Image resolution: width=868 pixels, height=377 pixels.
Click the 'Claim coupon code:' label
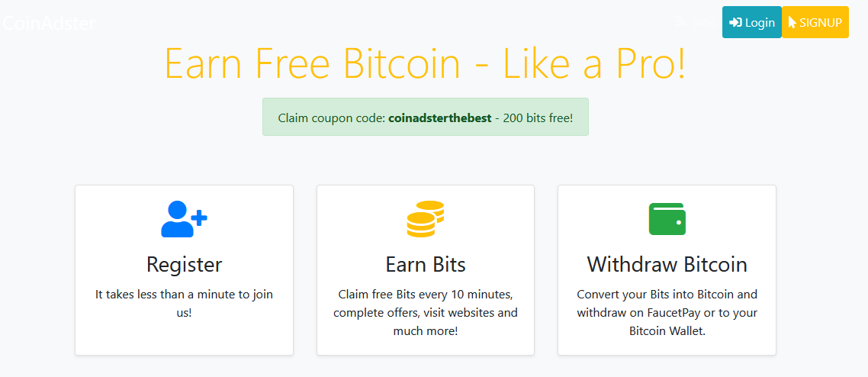[331, 118]
